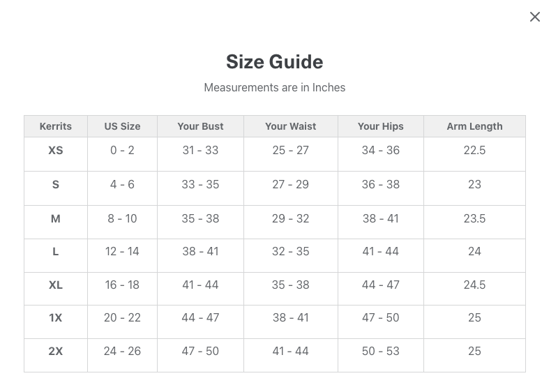Select the XL size row label

pyautogui.click(x=56, y=285)
